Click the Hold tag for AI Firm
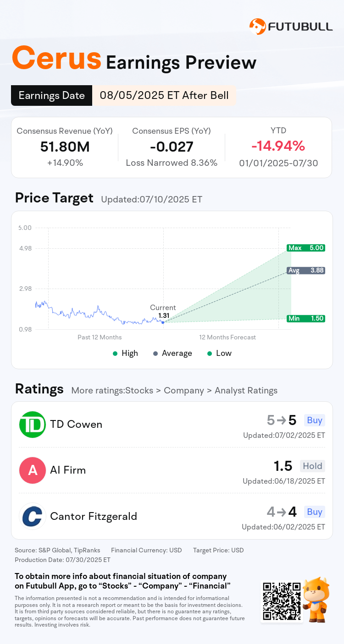 pos(312,466)
